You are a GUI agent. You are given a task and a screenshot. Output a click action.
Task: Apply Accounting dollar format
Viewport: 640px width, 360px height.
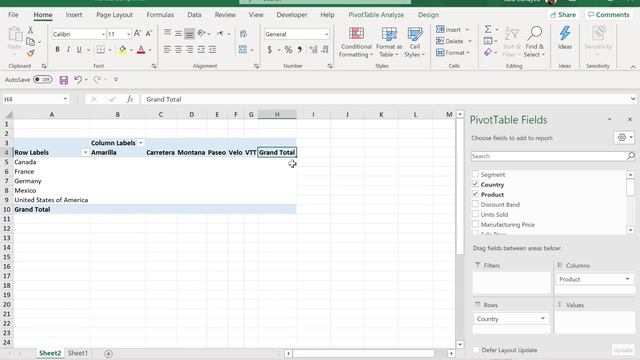(269, 50)
